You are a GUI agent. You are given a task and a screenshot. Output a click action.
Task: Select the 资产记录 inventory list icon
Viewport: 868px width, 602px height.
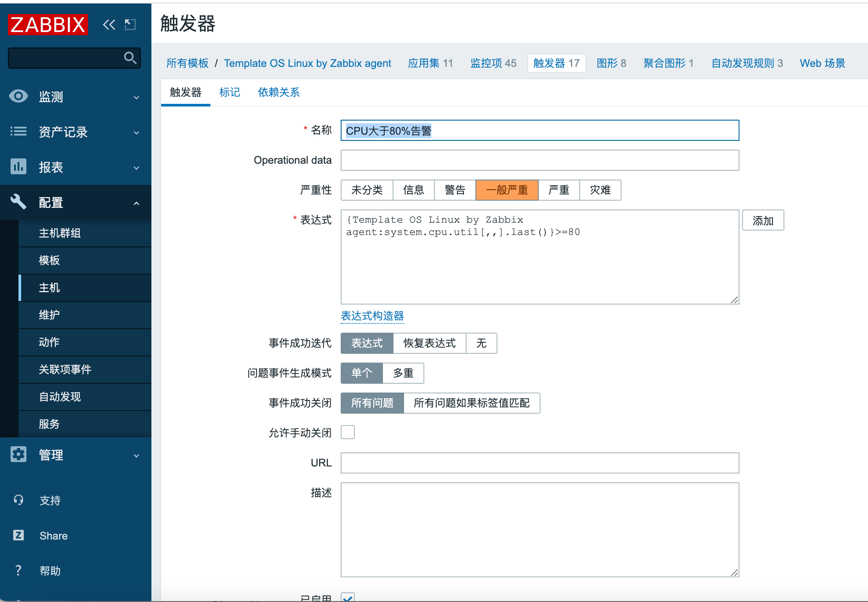click(x=18, y=132)
